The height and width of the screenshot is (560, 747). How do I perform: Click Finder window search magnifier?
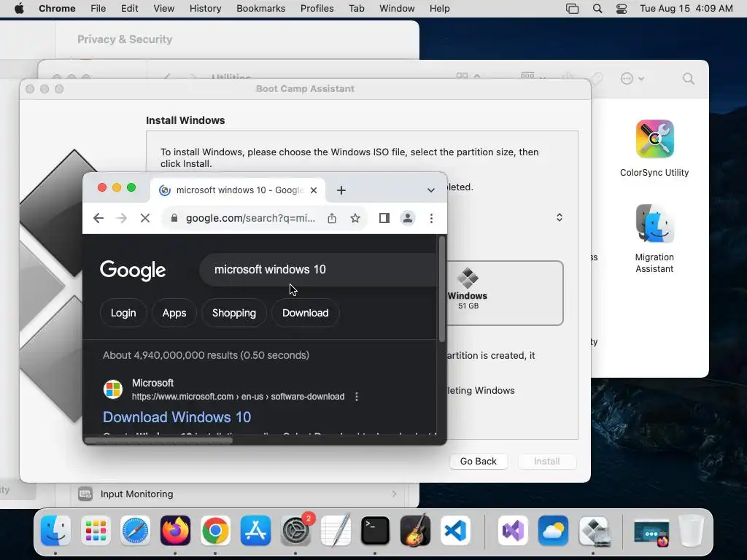click(x=689, y=79)
